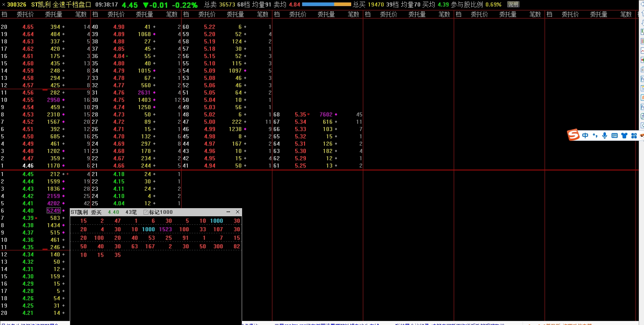Image resolution: width=644 pixels, height=325 pixels.
Task: Close the ST凯利 委买 detail popup
Action: point(238,212)
